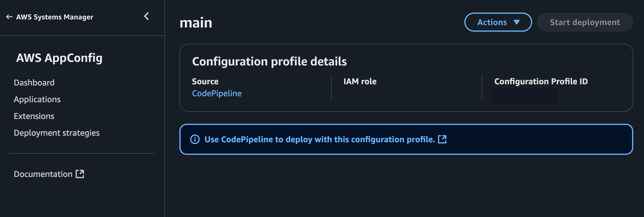Click the external-link icon in CodePipeline banner
The width and height of the screenshot is (644, 217).
click(x=442, y=139)
